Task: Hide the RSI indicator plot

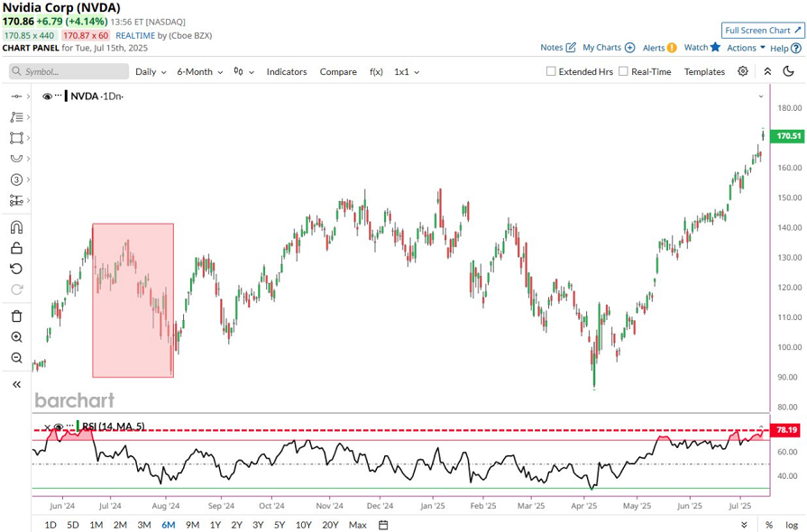Action: (x=58, y=427)
